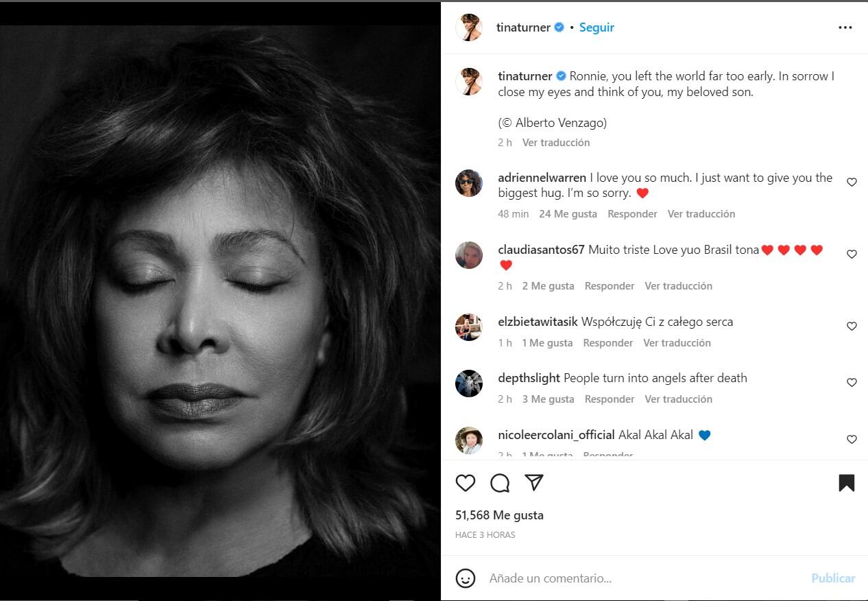Open the three-dot more options menu
Image resolution: width=868 pixels, height=601 pixels.
(845, 27)
